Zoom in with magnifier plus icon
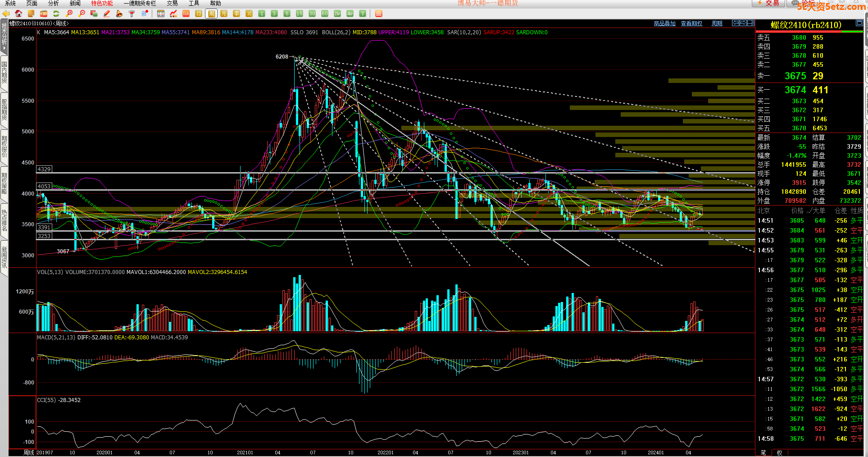This screenshot has width=868, height=457. click(x=69, y=14)
